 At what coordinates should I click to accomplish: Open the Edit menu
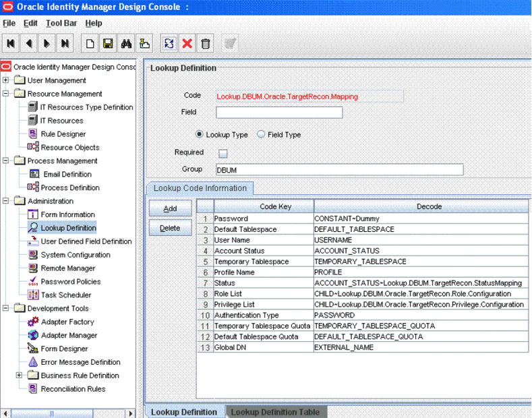pos(30,23)
